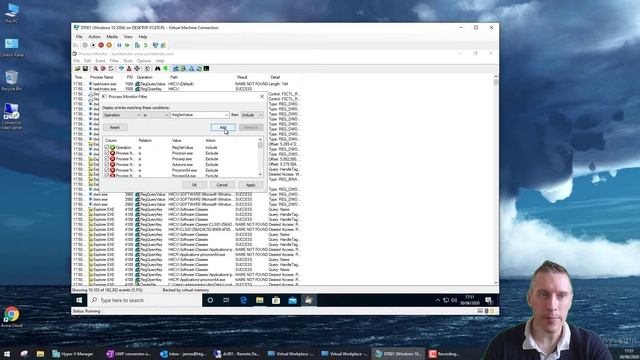Click the Save icon in Process Monitor toolbar
Image resolution: width=640 pixels, height=360 pixels.
click(85, 69)
